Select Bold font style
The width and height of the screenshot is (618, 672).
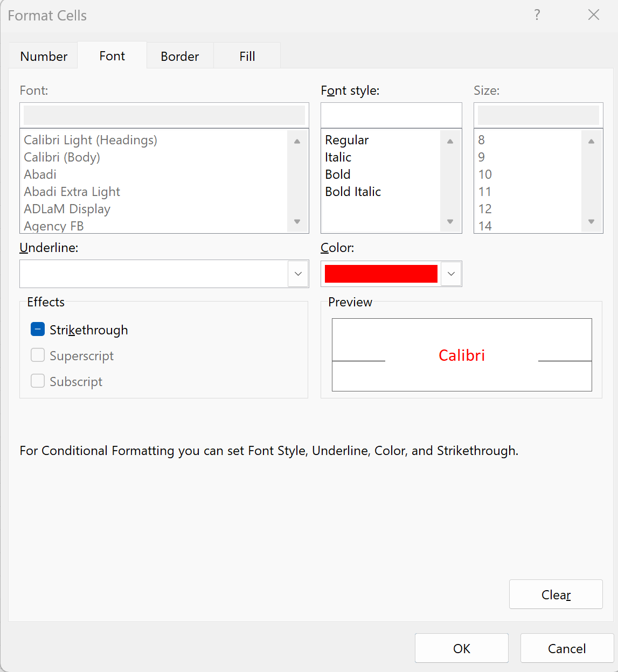click(x=338, y=174)
